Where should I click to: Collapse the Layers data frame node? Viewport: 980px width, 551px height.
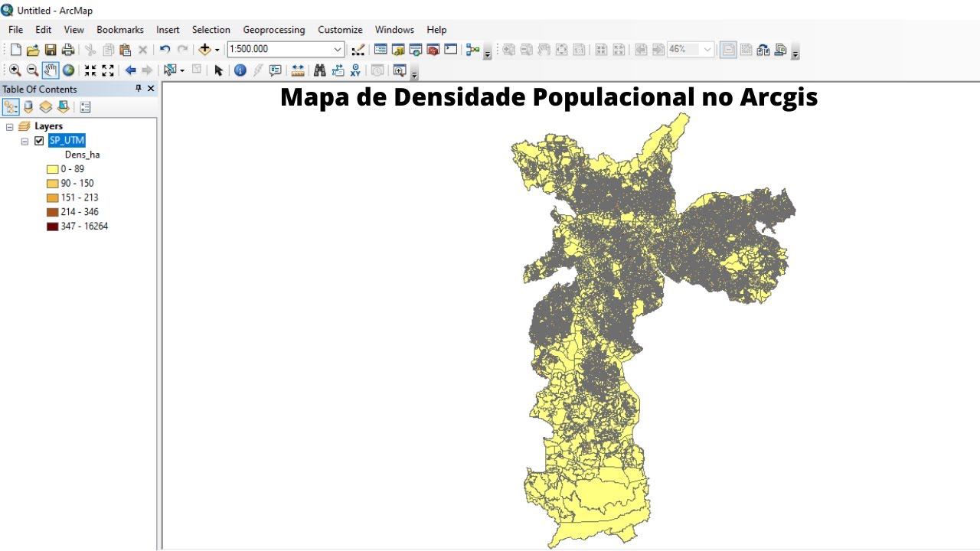10,126
